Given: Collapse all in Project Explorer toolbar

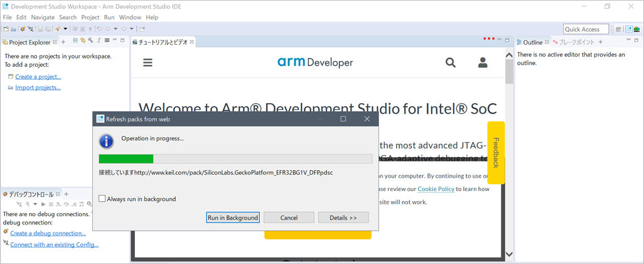Looking at the screenshot, I should tap(75, 40).
